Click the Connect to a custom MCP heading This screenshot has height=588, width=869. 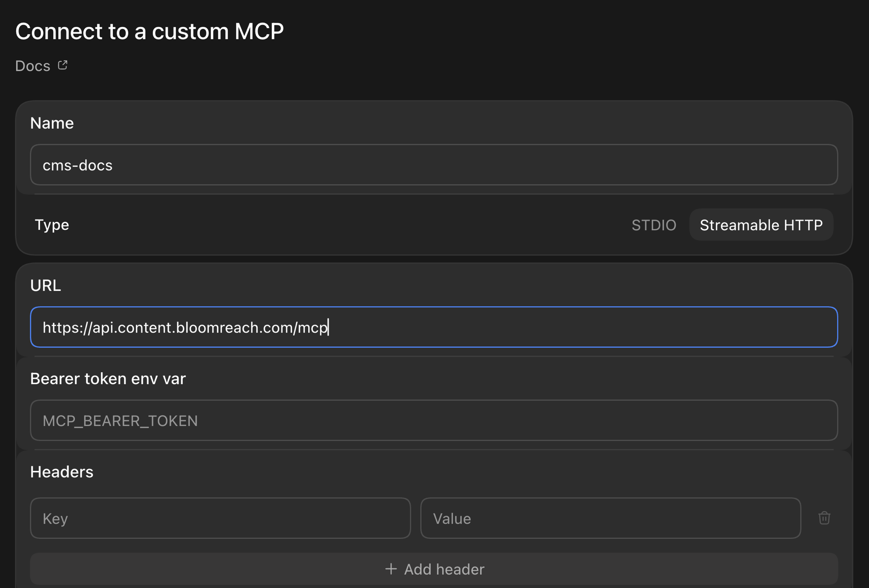pos(150,31)
